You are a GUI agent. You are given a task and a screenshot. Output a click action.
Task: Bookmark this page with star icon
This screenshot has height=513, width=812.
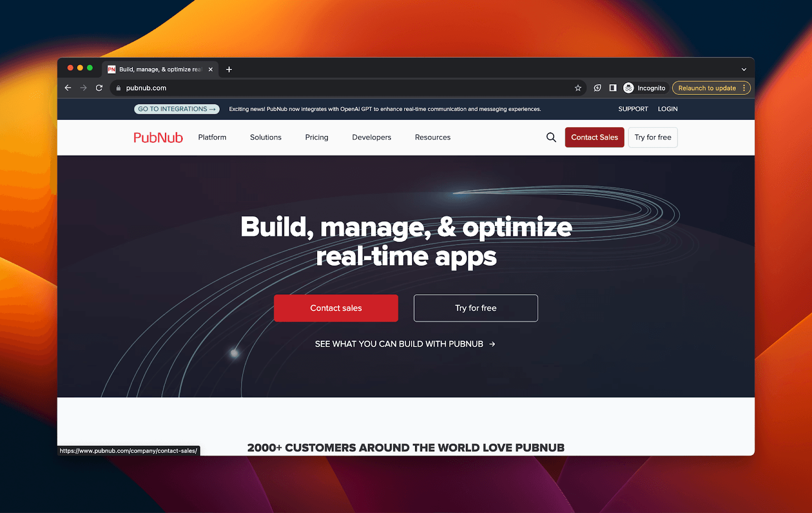578,88
